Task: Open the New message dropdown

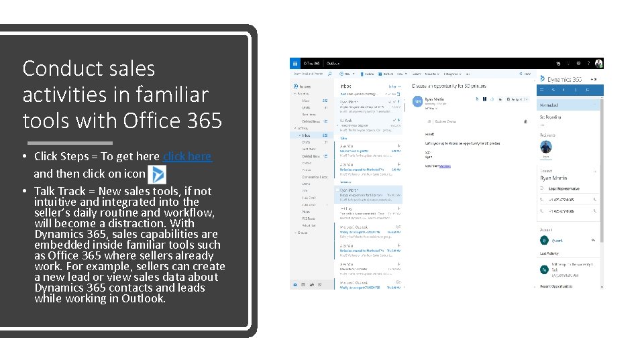Action: pyautogui.click(x=354, y=74)
